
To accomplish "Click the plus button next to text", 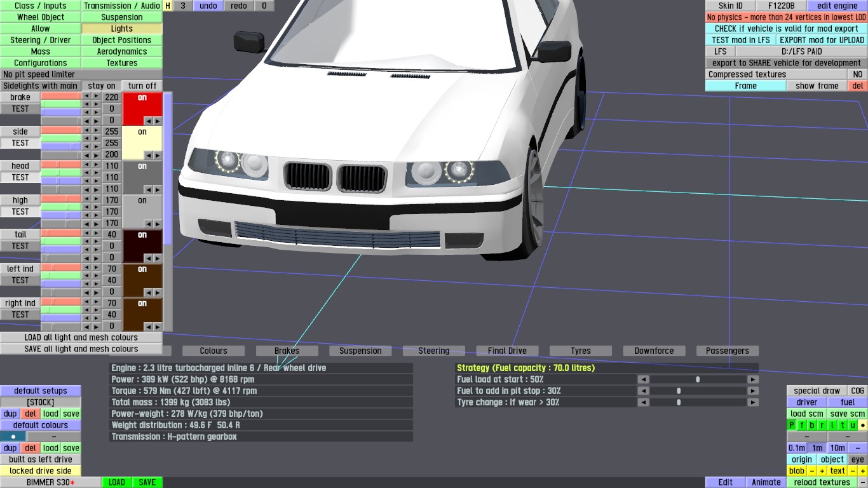I will coord(862,471).
